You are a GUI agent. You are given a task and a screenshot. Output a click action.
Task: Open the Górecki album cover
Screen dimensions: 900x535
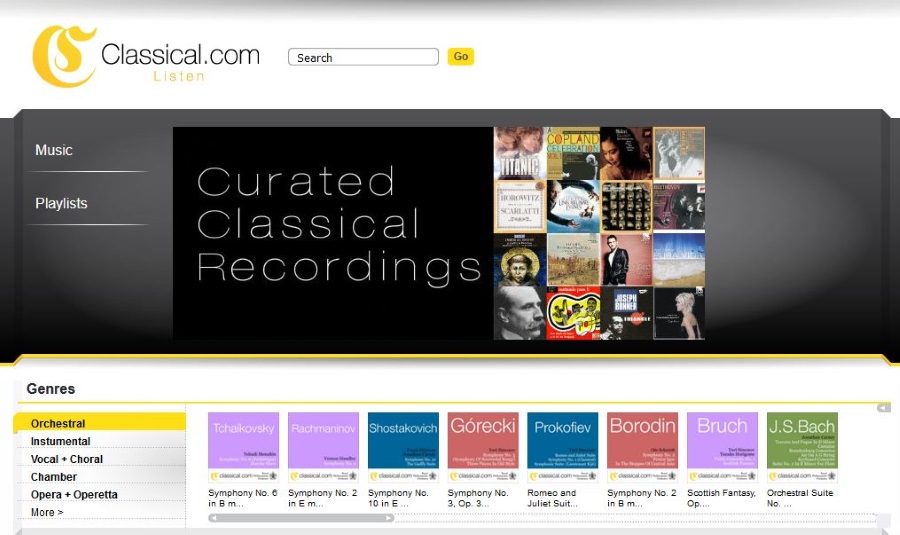pos(483,447)
